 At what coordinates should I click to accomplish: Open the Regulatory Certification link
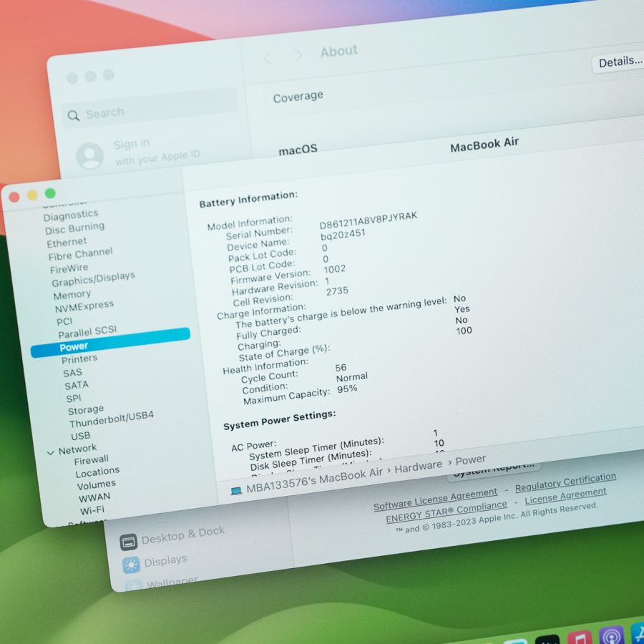(565, 482)
